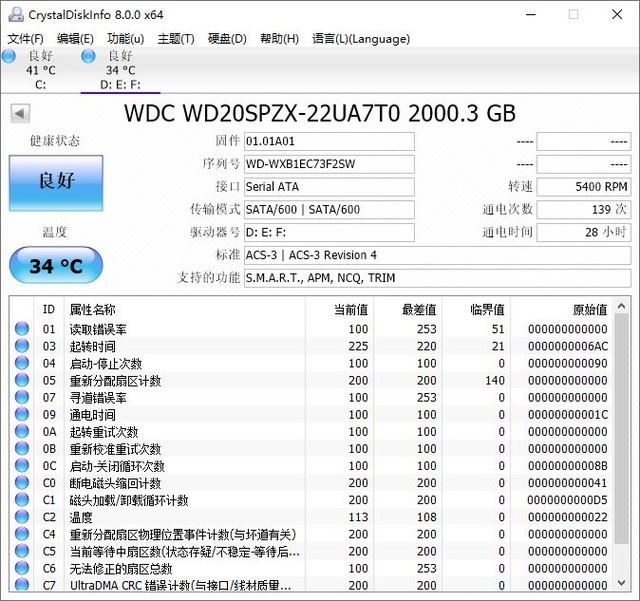Screen dimensions: 640x601
Task: Click status orb for 05 重新分配扇区计数
Action: pyautogui.click(x=22, y=380)
